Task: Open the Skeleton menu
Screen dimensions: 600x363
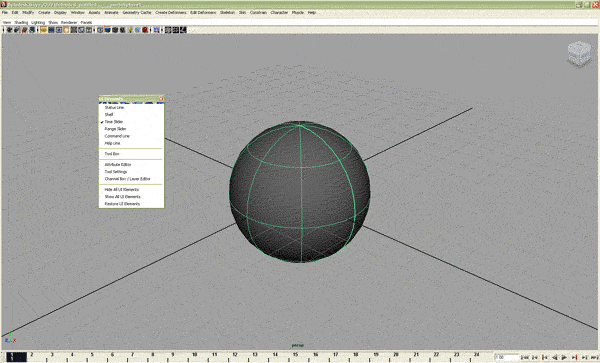Action: pos(227,13)
